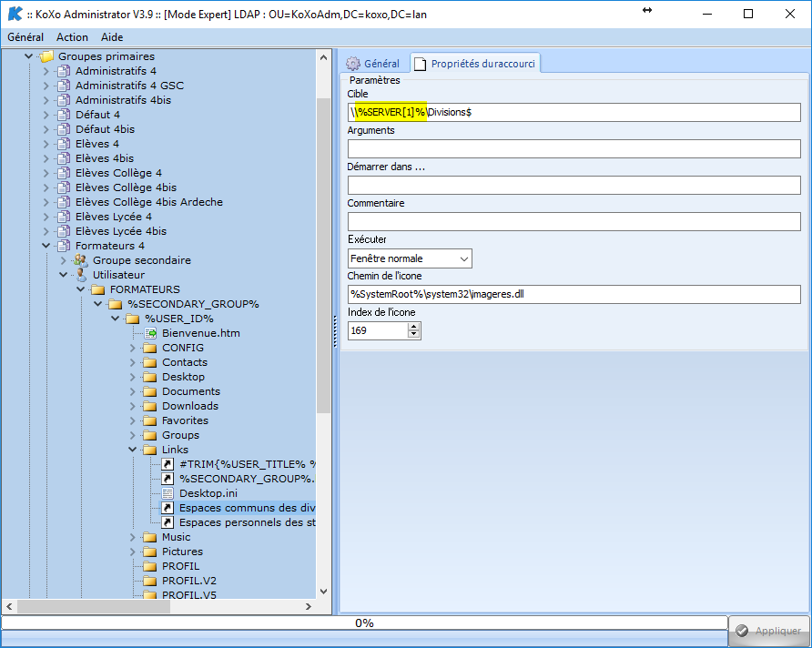This screenshot has width=812, height=648.
Task: Click the %USER_ID% folder icon
Action: (133, 319)
